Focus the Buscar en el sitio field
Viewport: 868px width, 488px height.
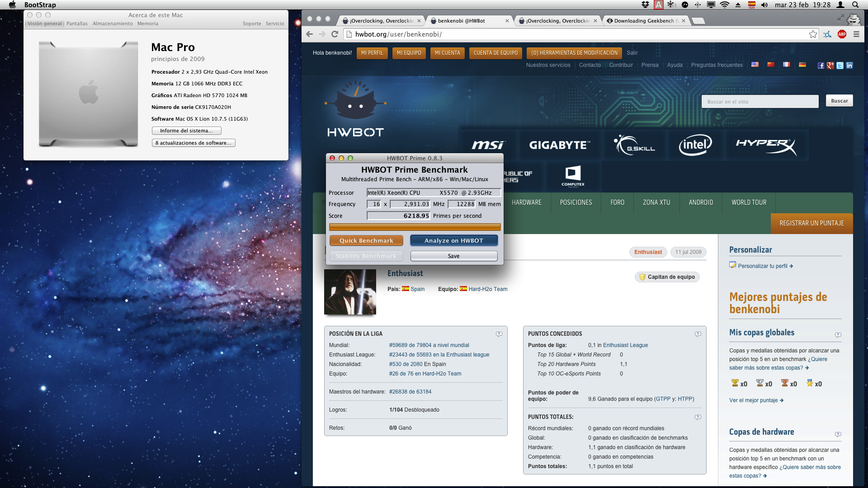click(x=760, y=102)
